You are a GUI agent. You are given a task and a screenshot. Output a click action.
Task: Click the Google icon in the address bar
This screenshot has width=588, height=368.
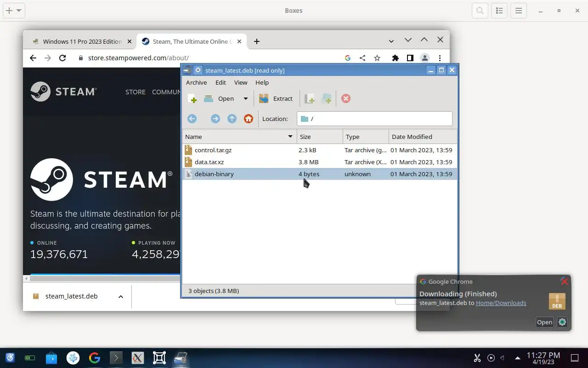point(348,58)
